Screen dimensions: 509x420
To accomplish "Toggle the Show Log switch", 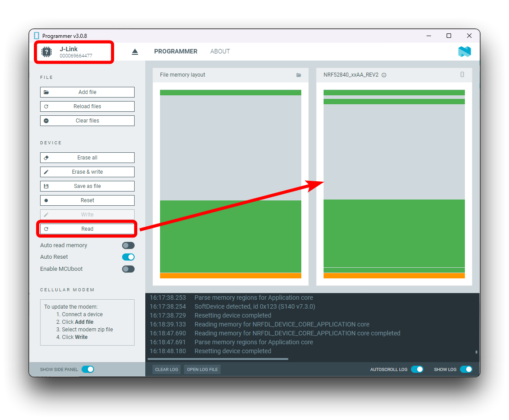I will tap(466, 369).
